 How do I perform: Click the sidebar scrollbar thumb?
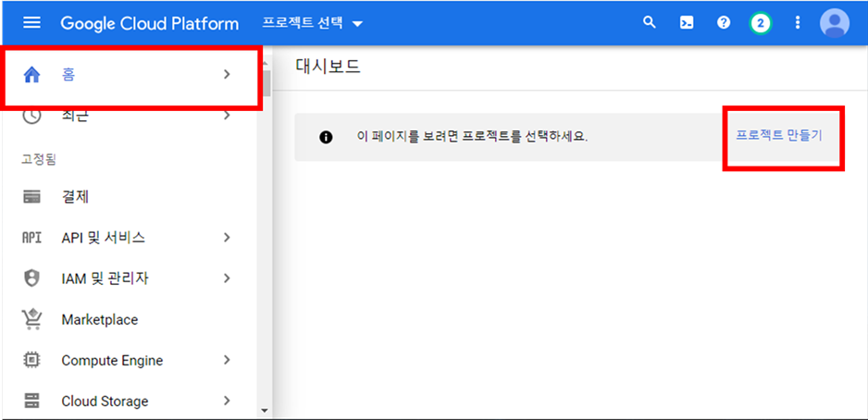pos(267,83)
